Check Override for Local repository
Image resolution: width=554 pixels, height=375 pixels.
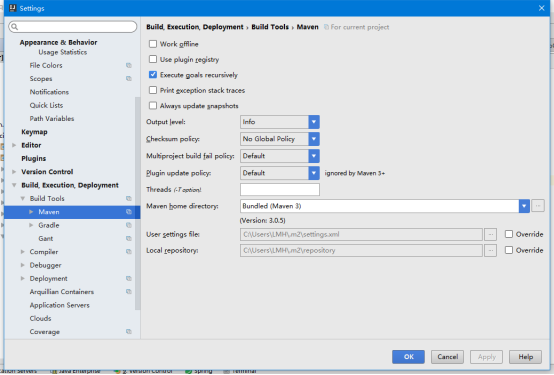(x=509, y=250)
